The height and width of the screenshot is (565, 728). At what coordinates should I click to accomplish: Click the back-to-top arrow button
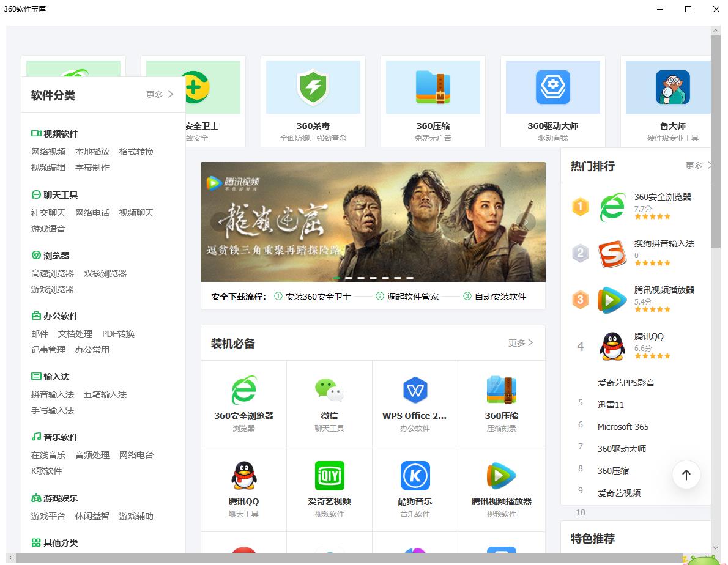click(x=686, y=475)
